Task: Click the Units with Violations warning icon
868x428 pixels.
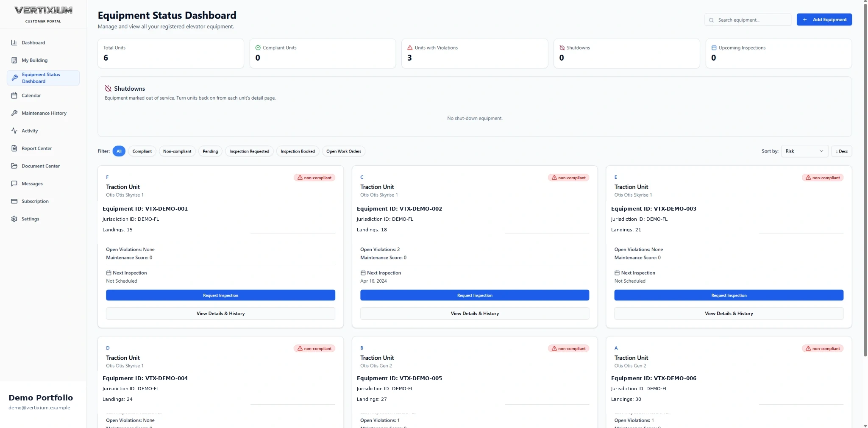Action: click(410, 47)
